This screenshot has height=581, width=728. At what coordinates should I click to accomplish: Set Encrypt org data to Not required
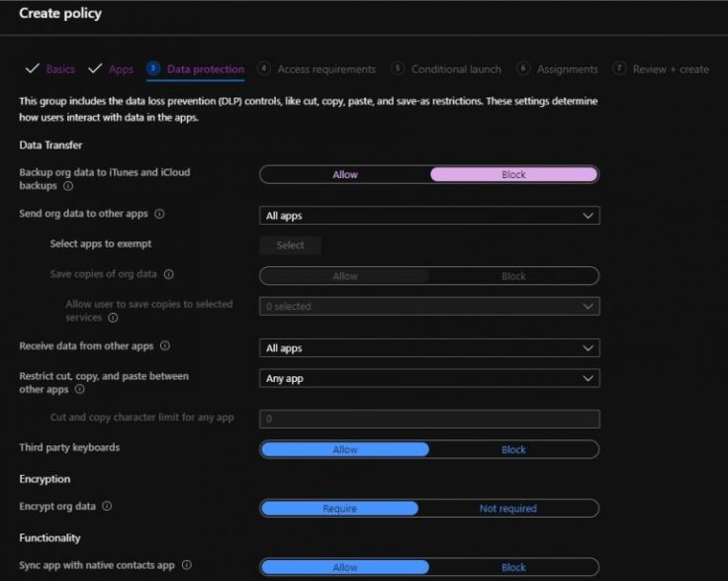point(508,509)
